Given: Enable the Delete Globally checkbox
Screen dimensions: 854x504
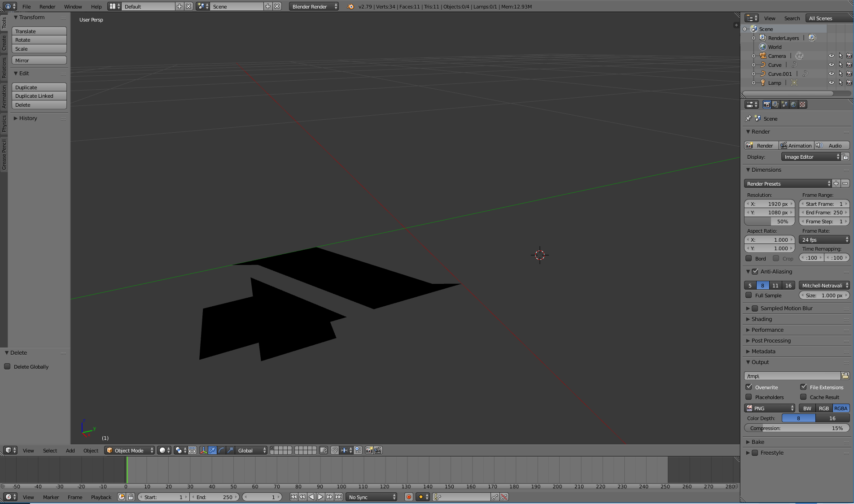Looking at the screenshot, I should point(8,366).
